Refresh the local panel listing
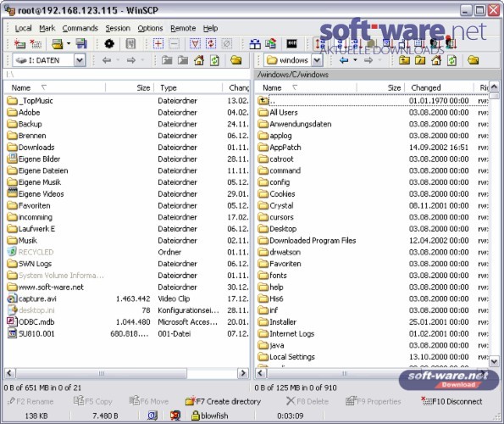This screenshot has width=504, height=424. click(214, 60)
